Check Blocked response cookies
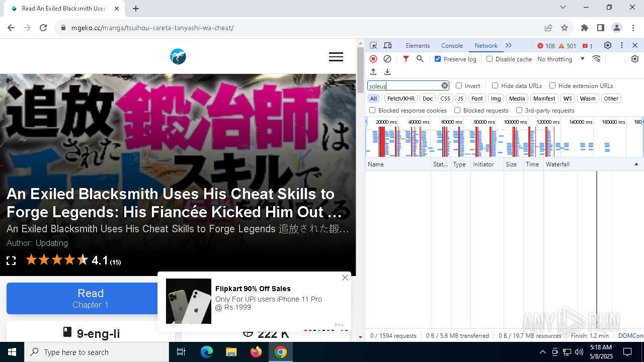The image size is (644, 362). [x=372, y=110]
